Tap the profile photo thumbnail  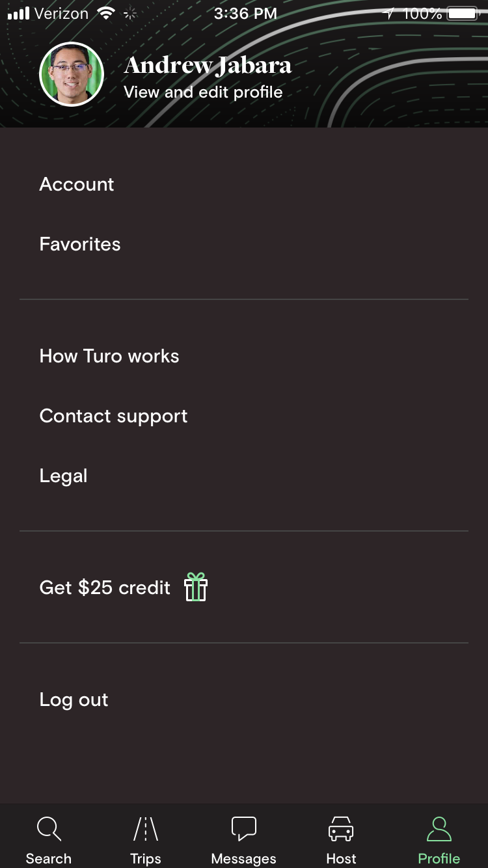(72, 75)
